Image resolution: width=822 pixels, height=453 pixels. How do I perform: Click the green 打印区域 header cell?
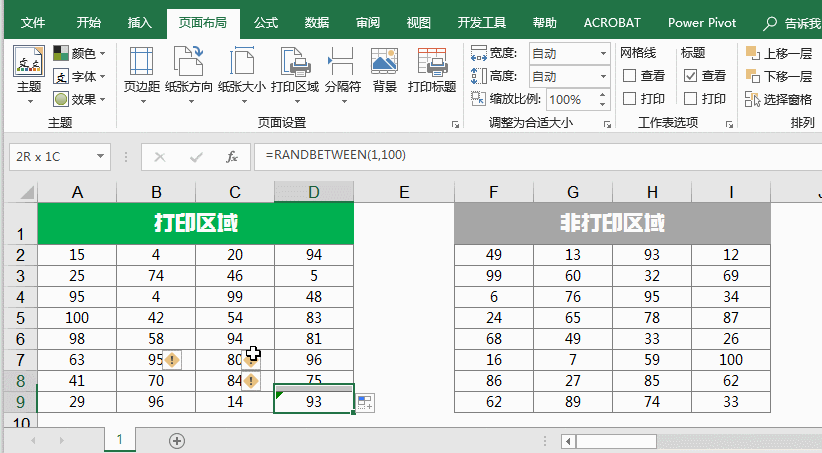(x=196, y=223)
